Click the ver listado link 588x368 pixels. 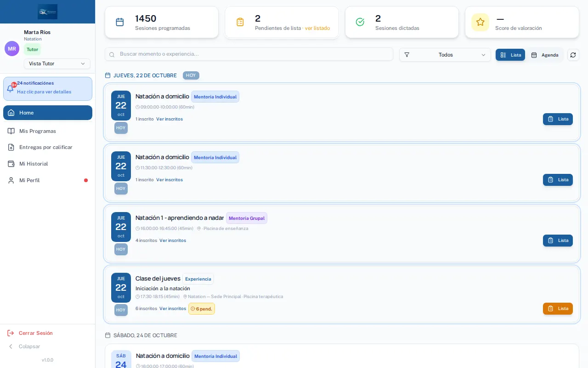317,28
